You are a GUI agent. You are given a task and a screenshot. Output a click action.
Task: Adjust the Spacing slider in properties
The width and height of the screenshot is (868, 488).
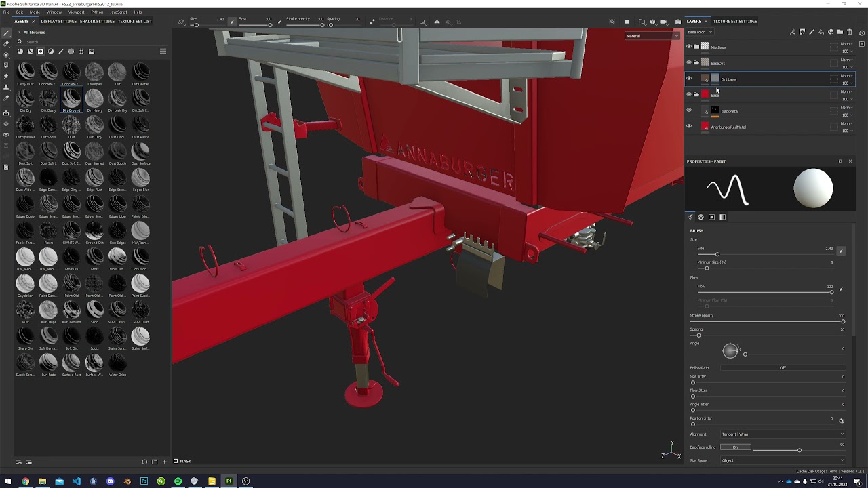(768, 335)
